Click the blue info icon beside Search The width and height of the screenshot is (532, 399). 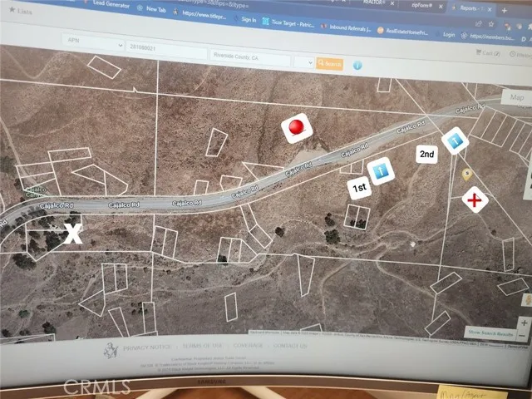coord(357,64)
